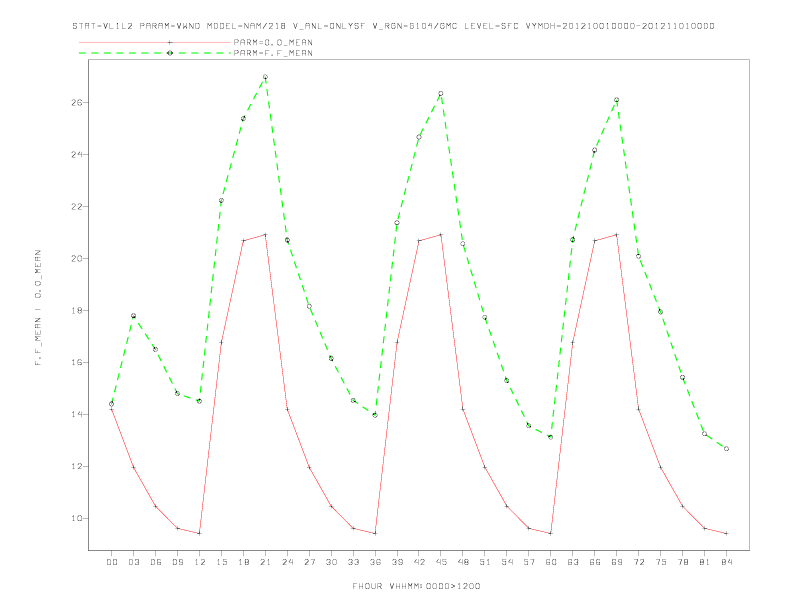
Task: Click the x-axis tick label 69
Action: [617, 562]
